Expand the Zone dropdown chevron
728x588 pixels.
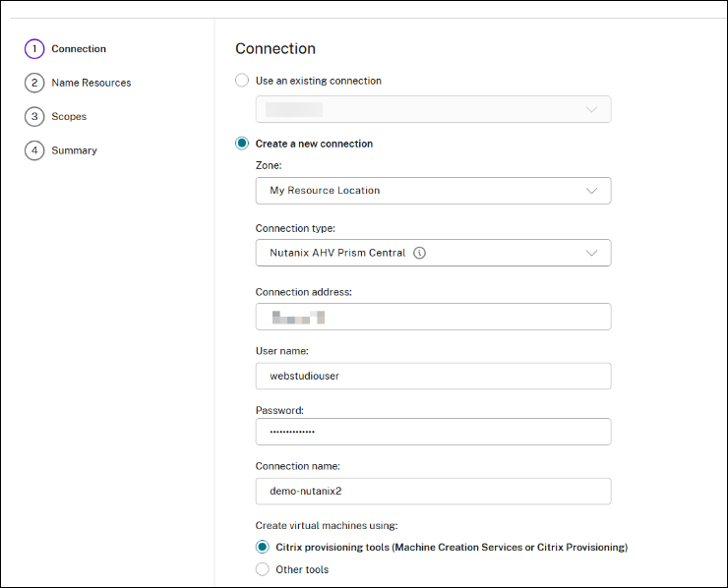click(591, 191)
